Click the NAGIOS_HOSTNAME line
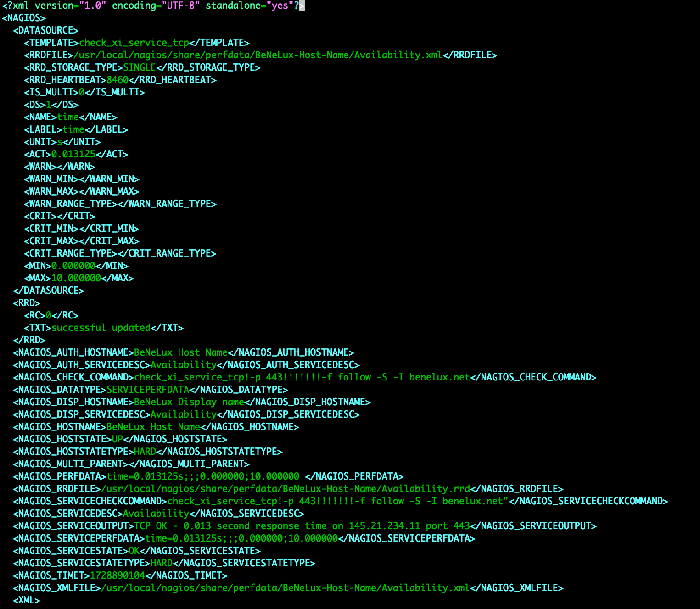This screenshot has height=609, width=700. [156, 427]
